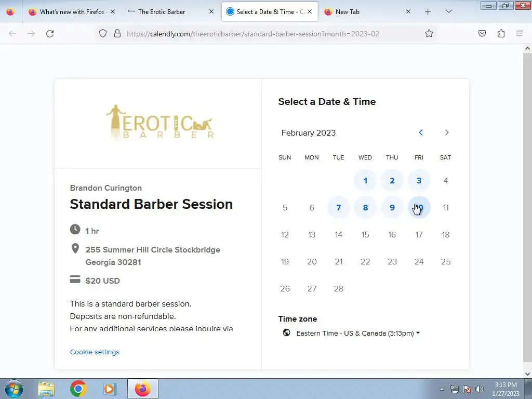Reload the page with the refresh icon
This screenshot has height=399, width=532.
point(50,34)
